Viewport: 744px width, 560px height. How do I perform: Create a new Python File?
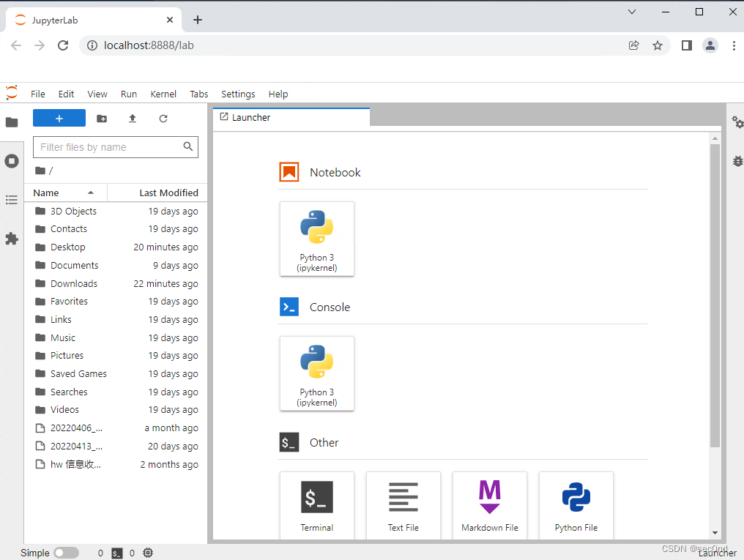point(576,506)
